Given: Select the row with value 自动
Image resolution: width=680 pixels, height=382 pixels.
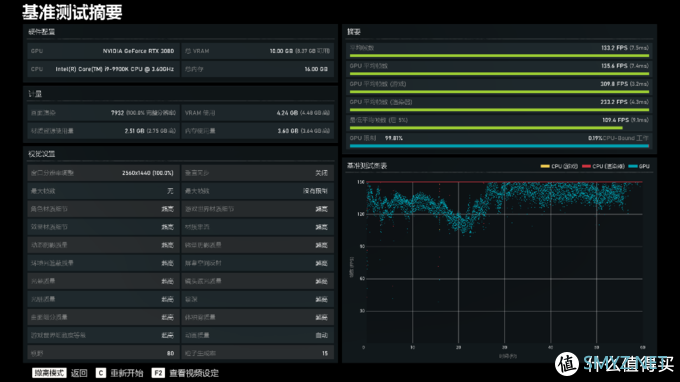Looking at the screenshot, I should 257,335.
